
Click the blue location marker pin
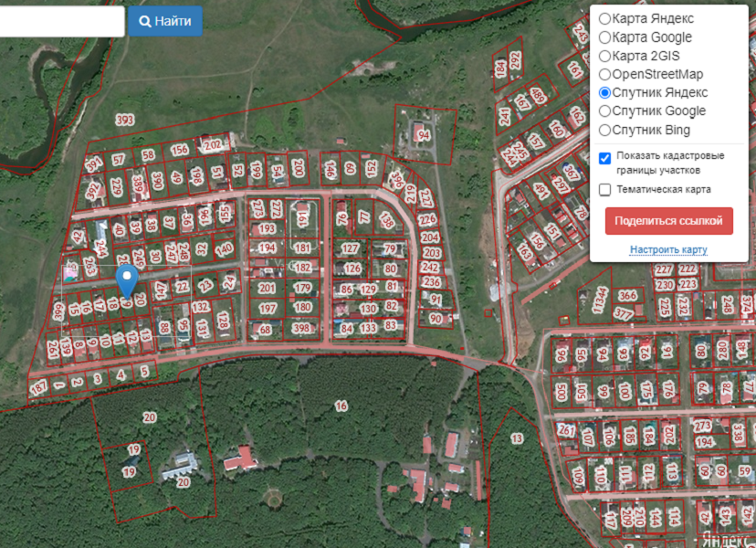[x=129, y=281]
